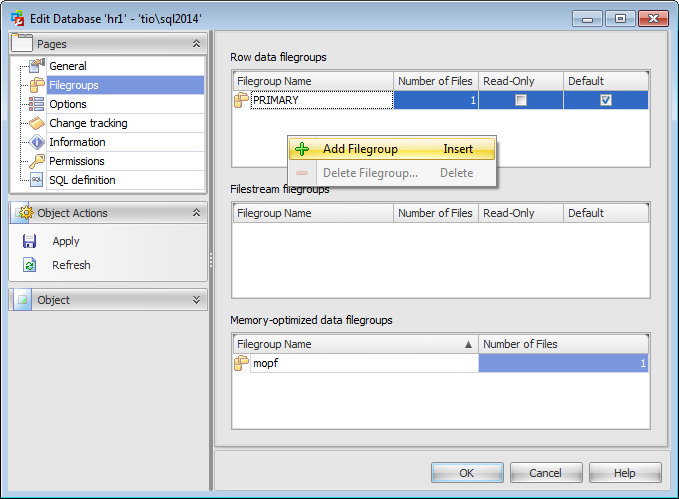The width and height of the screenshot is (679, 499).
Task: Click the Change tracking page icon
Action: point(37,123)
